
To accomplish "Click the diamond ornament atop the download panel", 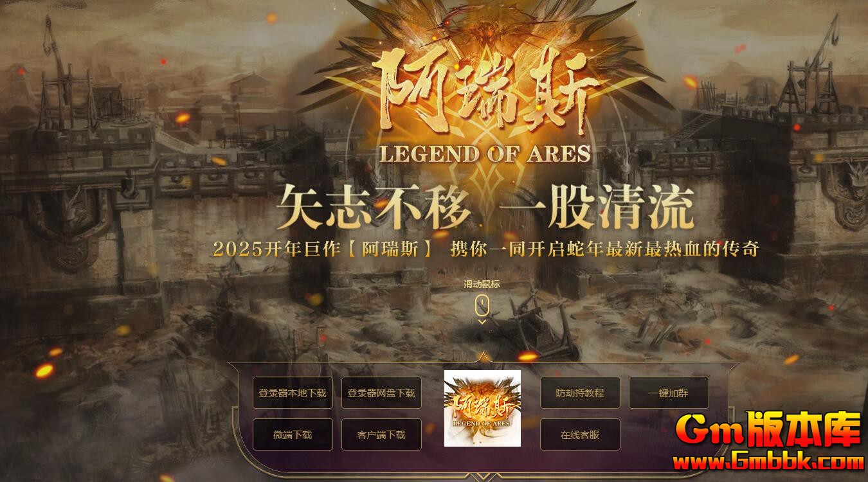I will [482, 358].
